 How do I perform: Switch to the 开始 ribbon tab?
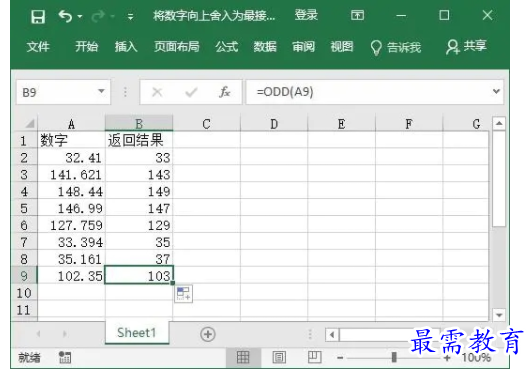click(87, 46)
